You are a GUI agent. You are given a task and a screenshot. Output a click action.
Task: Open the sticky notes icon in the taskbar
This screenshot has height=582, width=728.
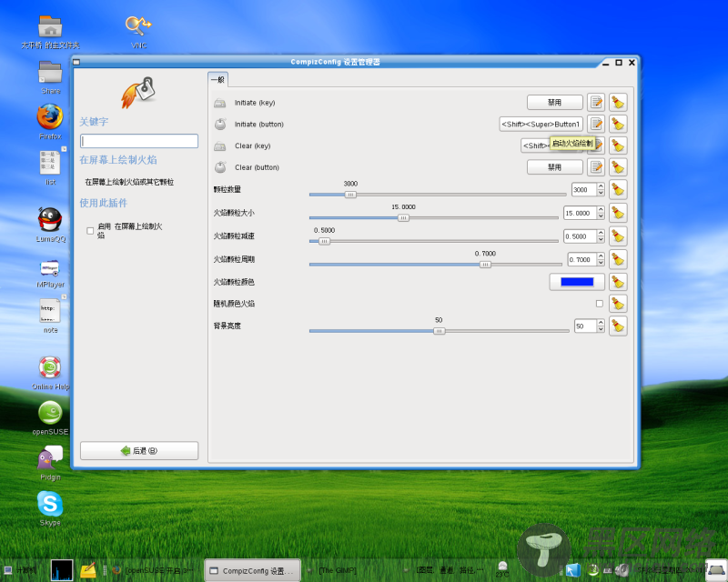pyautogui.click(x=88, y=570)
